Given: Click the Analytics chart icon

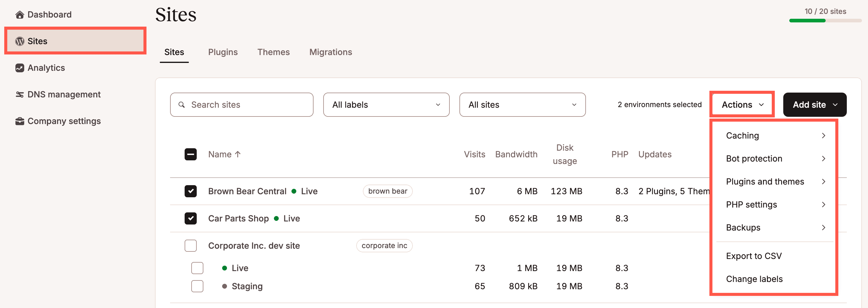Looking at the screenshot, I should pos(20,68).
